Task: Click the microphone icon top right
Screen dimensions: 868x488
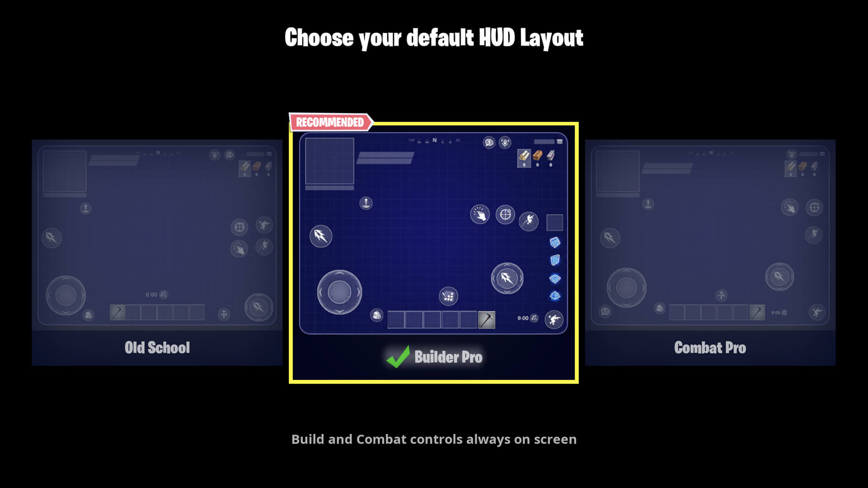Action: (x=505, y=142)
